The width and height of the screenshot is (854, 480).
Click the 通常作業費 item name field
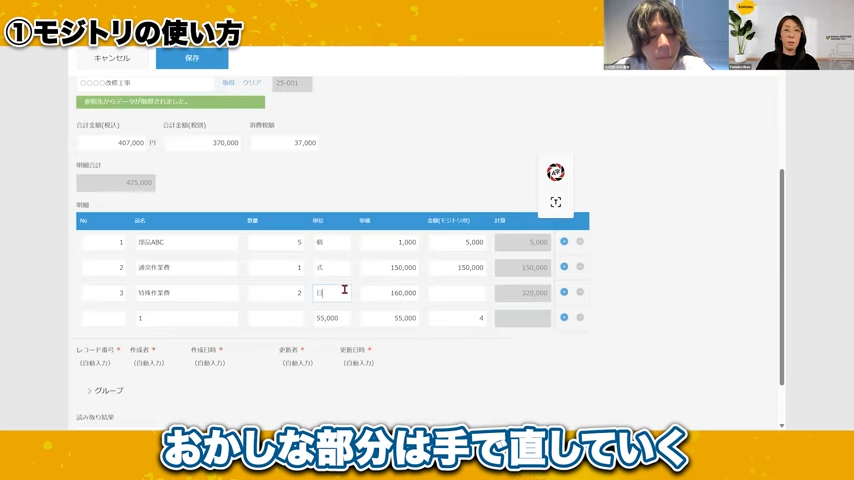(187, 268)
